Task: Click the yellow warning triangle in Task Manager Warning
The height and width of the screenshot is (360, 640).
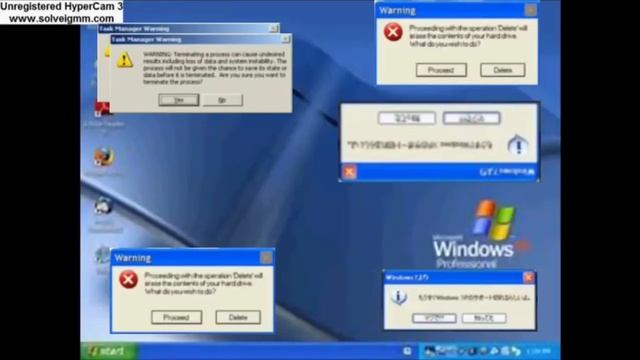Action: (125, 60)
